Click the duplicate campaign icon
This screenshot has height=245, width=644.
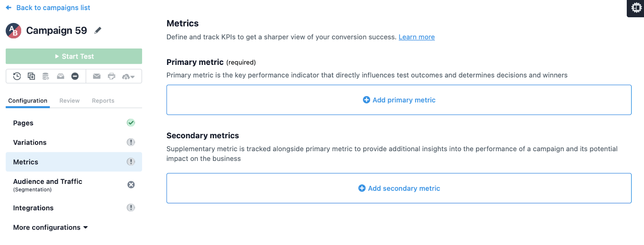(31, 76)
